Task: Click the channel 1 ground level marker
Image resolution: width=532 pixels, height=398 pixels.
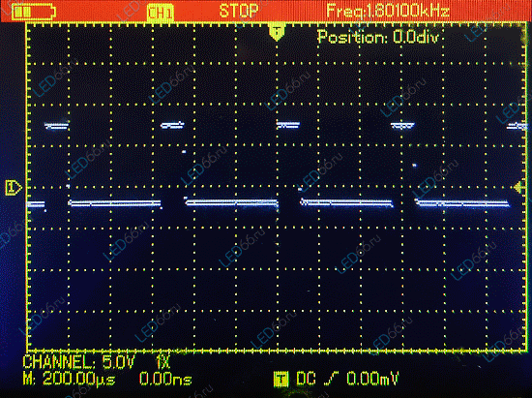Action: 14,188
